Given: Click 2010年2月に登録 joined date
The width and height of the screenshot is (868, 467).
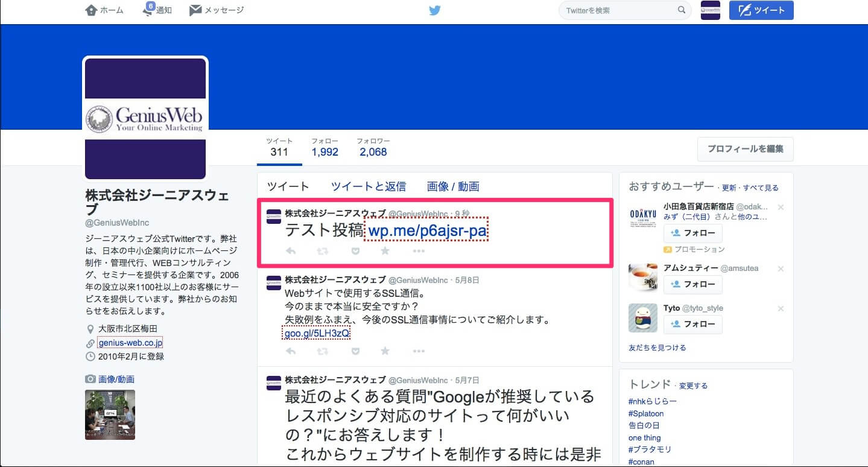Looking at the screenshot, I should (x=131, y=357).
